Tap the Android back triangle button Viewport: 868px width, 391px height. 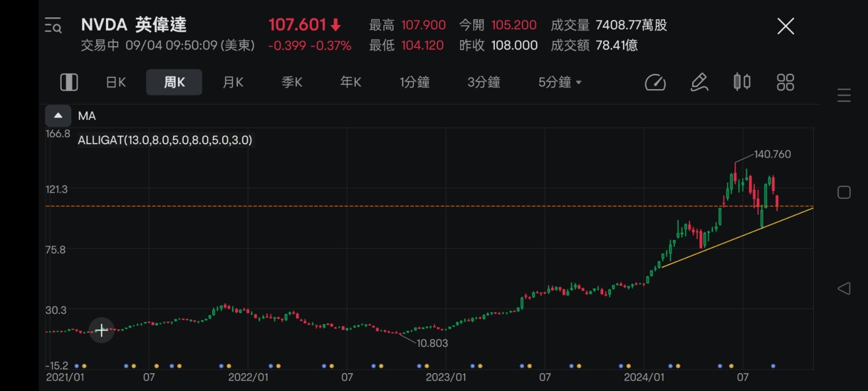844,288
